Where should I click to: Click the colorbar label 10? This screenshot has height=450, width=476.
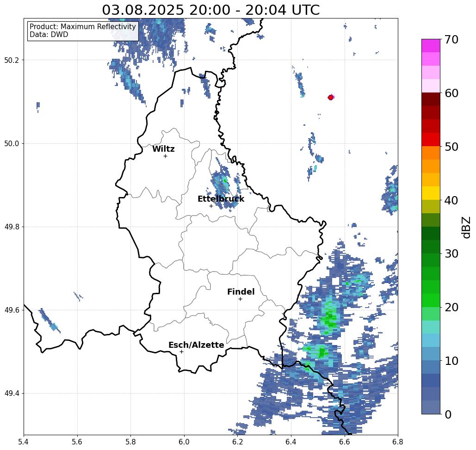click(451, 361)
